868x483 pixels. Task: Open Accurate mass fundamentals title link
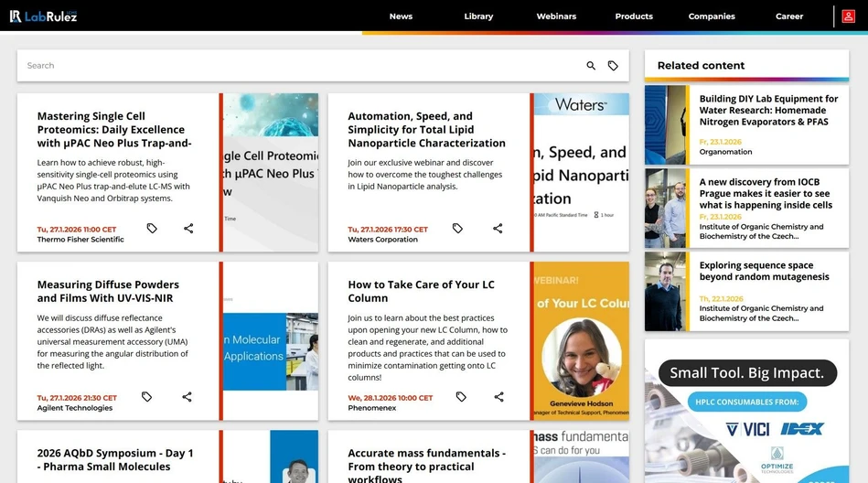tap(426, 466)
